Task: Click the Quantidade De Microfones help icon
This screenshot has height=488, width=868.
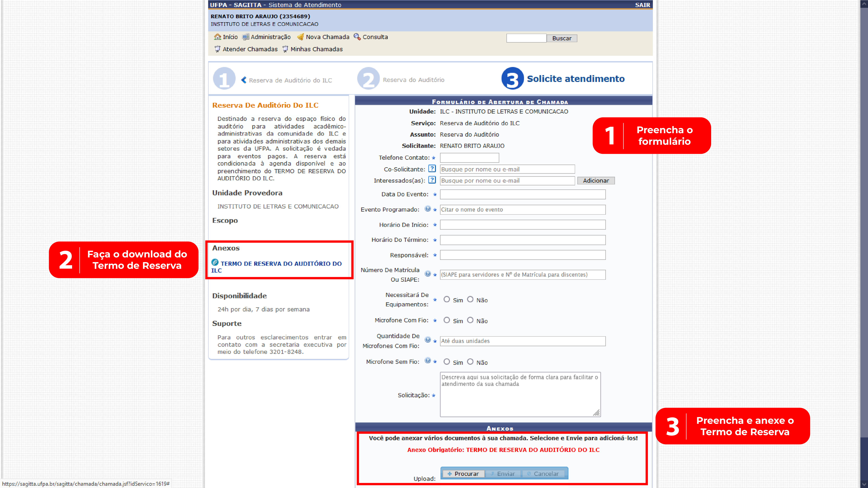Action: pyautogui.click(x=428, y=340)
